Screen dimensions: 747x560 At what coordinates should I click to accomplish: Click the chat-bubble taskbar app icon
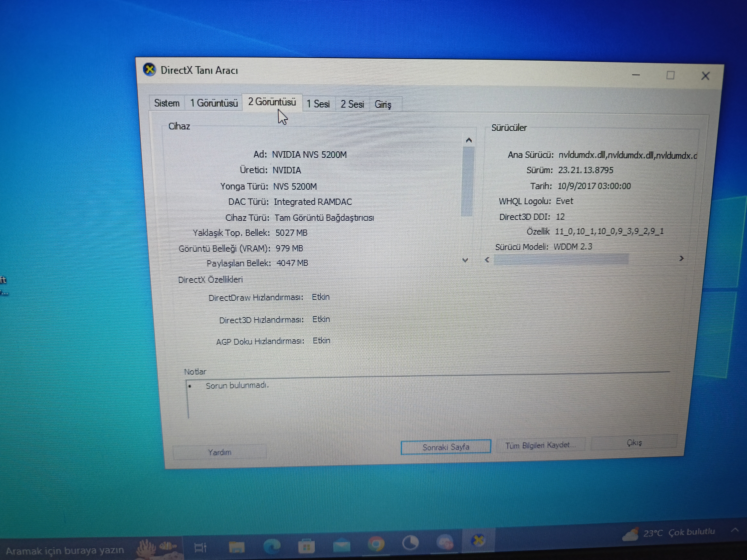coord(445,542)
